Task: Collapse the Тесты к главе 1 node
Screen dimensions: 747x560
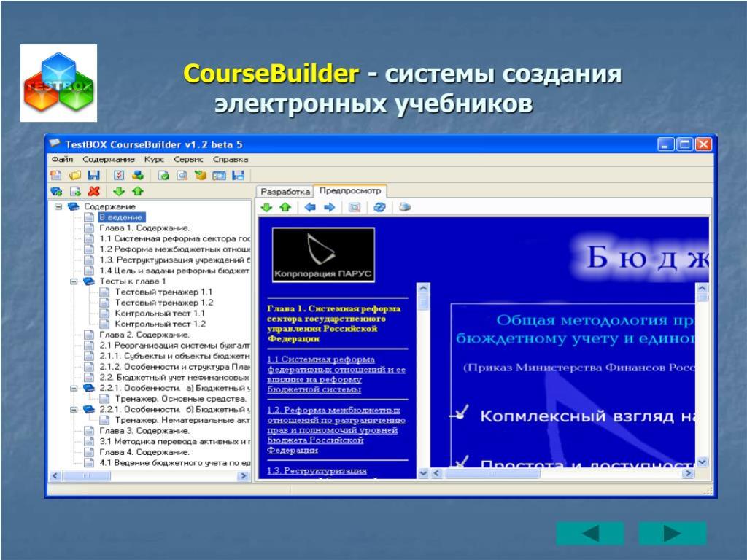Action: 74,281
